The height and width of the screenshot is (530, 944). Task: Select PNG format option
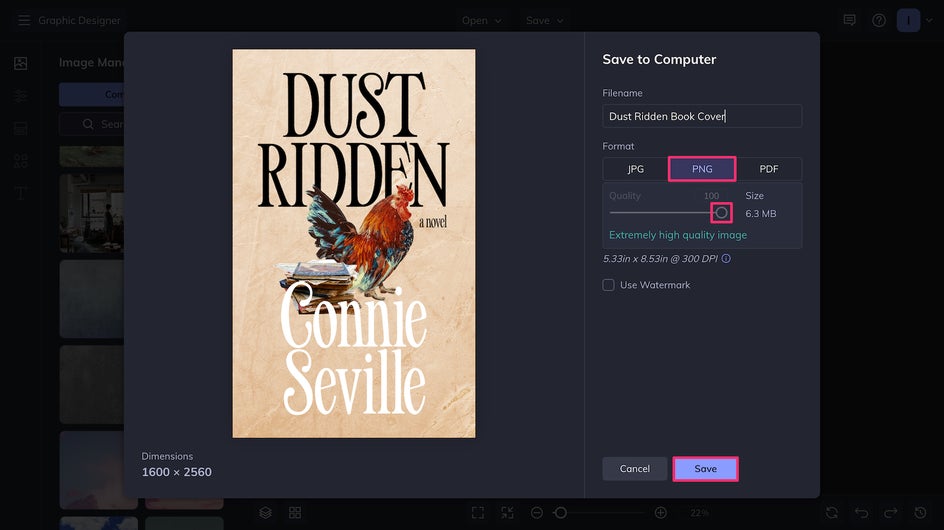click(x=702, y=169)
